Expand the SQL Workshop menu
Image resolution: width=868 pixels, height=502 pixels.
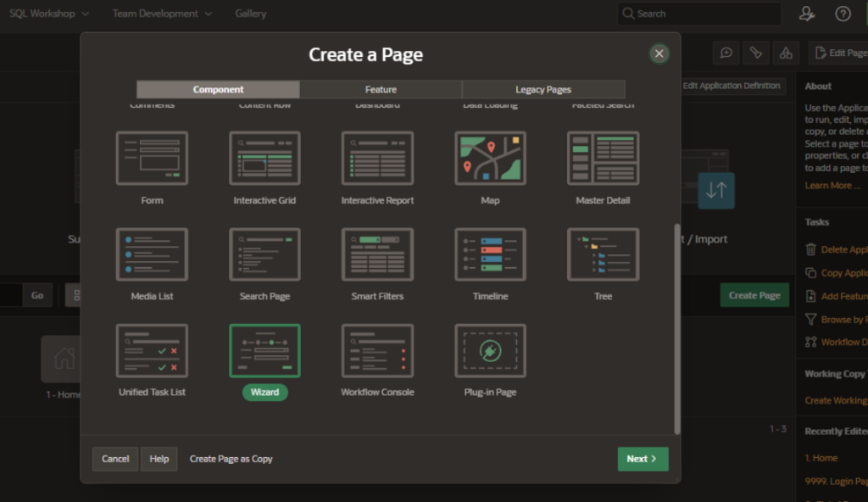(48, 14)
